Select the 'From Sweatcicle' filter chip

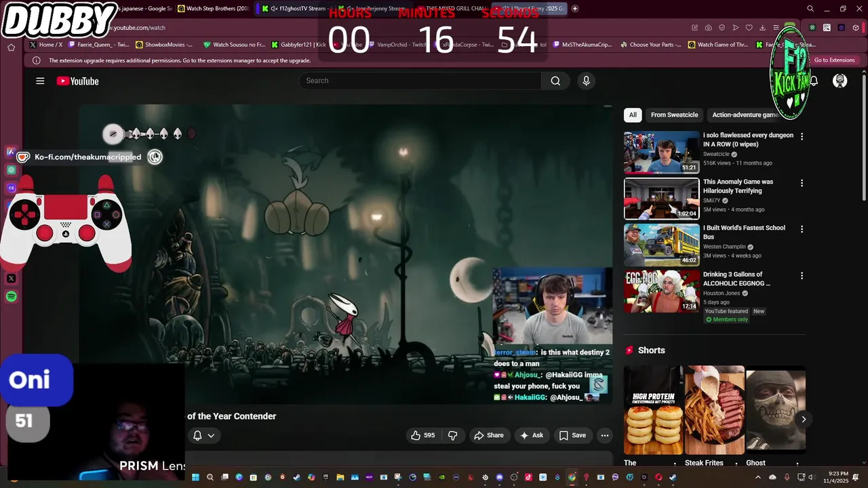[674, 115]
